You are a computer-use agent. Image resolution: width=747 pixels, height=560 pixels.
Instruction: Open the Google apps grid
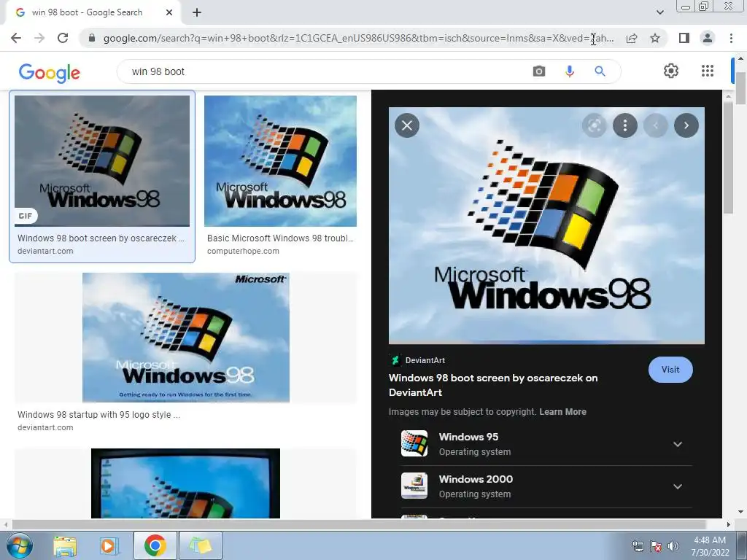[708, 71]
